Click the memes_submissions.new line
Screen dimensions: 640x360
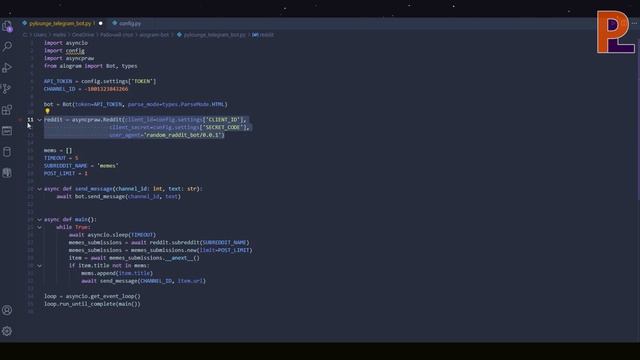[160, 250]
